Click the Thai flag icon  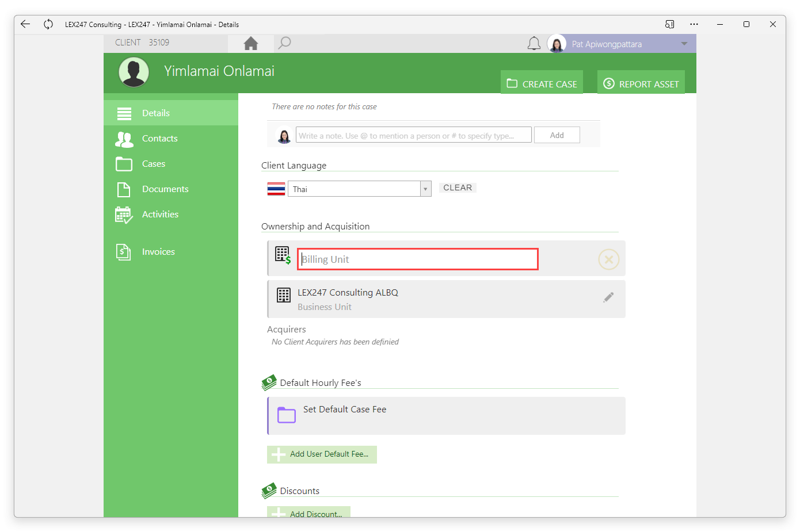pos(276,189)
